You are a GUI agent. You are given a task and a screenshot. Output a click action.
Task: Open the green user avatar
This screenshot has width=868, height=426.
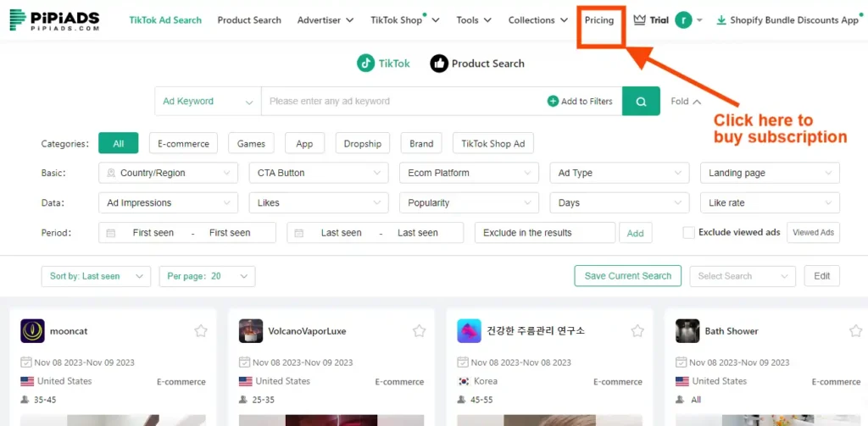(x=684, y=20)
